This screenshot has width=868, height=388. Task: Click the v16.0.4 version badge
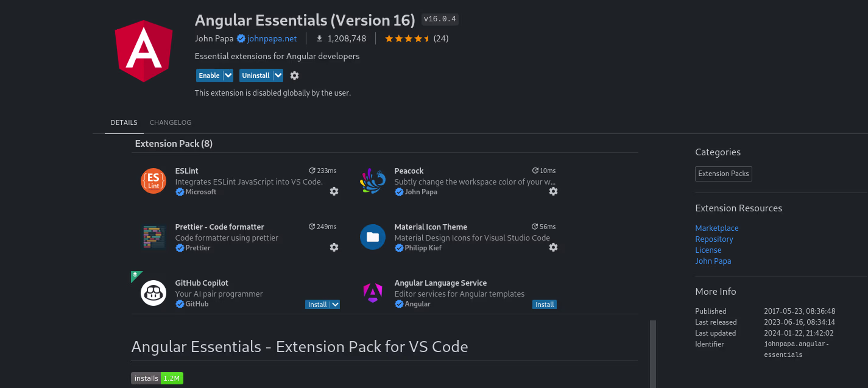coord(440,19)
